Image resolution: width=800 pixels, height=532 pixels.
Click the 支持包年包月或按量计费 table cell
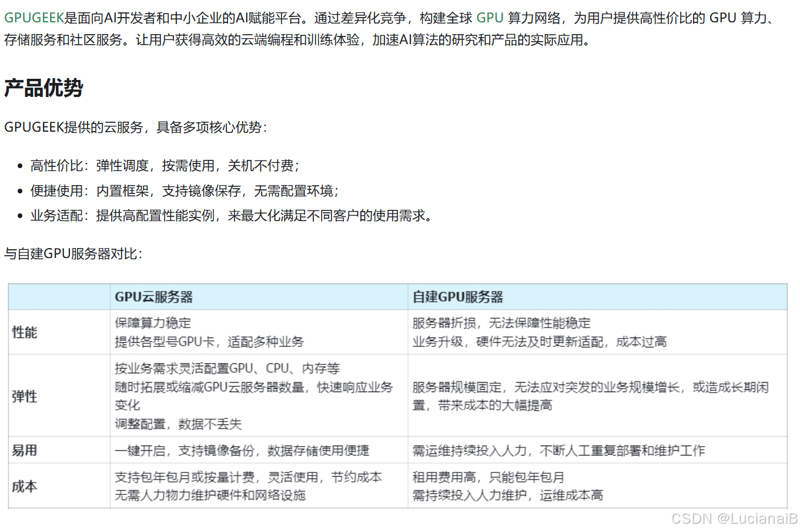247,477
